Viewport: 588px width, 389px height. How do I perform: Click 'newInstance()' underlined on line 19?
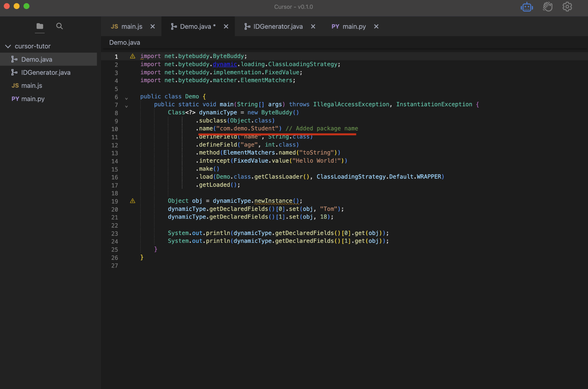click(x=277, y=201)
